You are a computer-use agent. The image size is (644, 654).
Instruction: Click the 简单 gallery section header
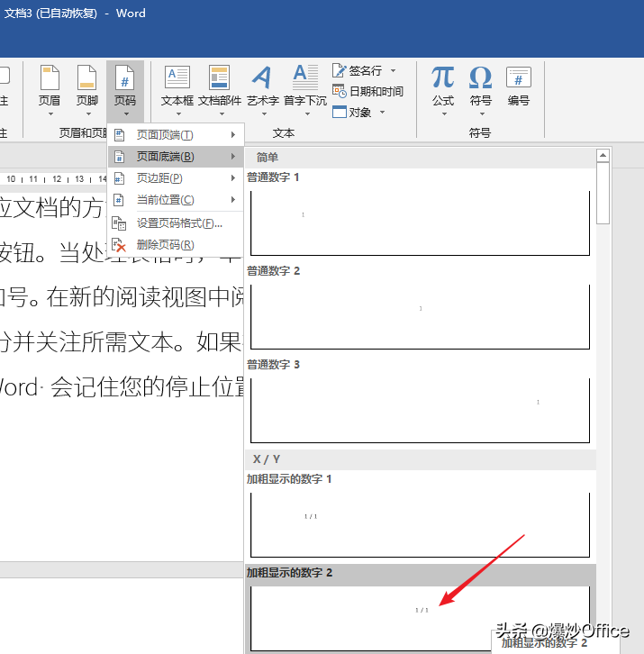(x=420, y=158)
